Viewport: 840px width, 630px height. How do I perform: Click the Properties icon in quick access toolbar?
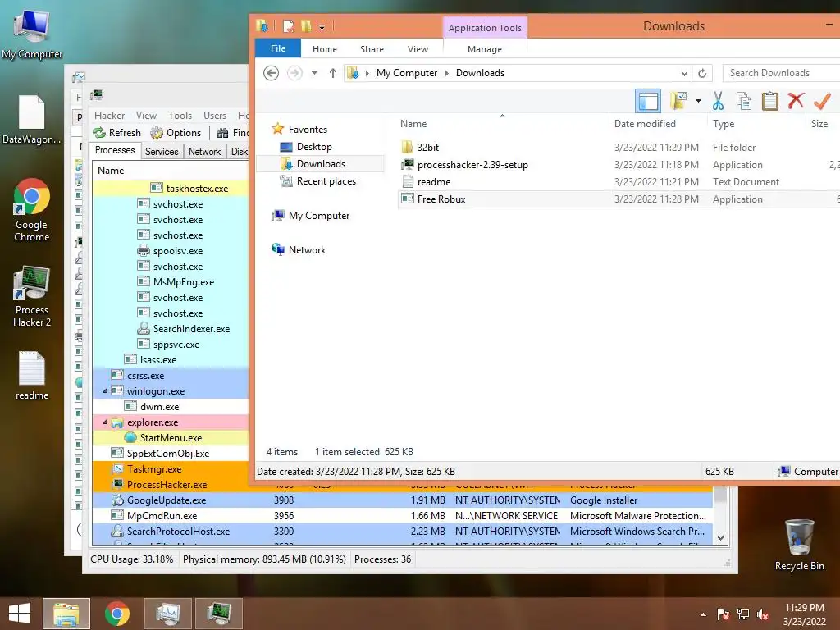289,25
